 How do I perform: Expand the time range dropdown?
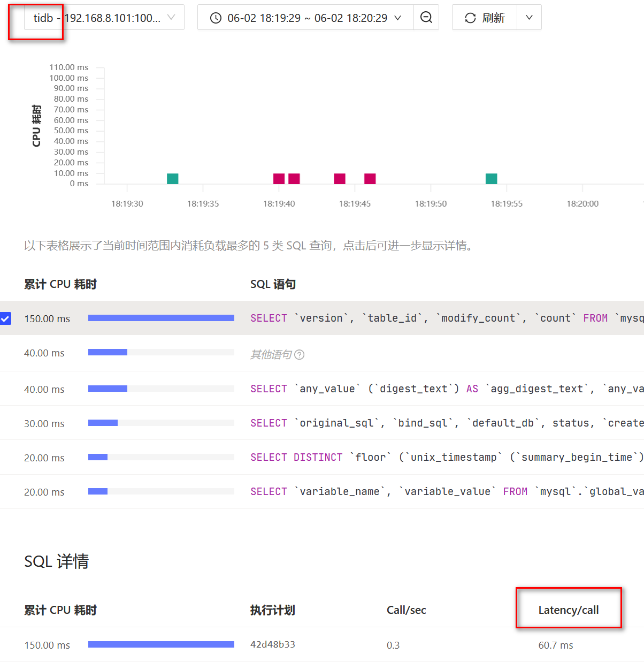397,18
